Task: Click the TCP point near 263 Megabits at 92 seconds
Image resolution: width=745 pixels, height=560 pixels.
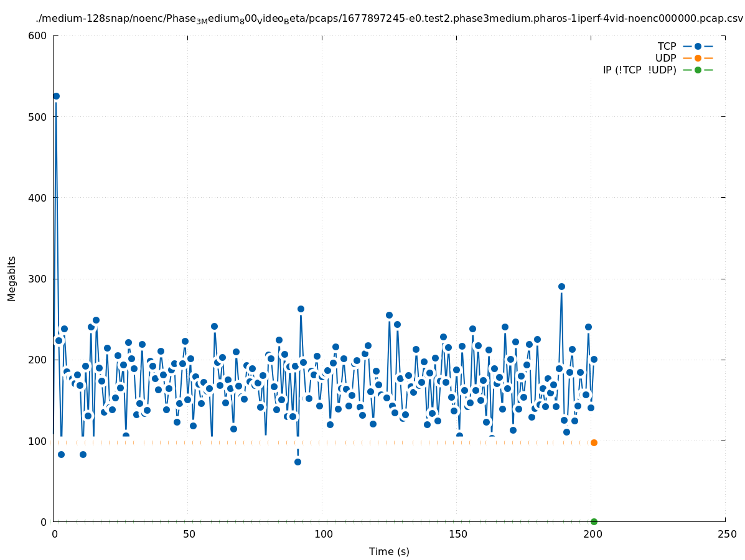Action: (x=301, y=309)
